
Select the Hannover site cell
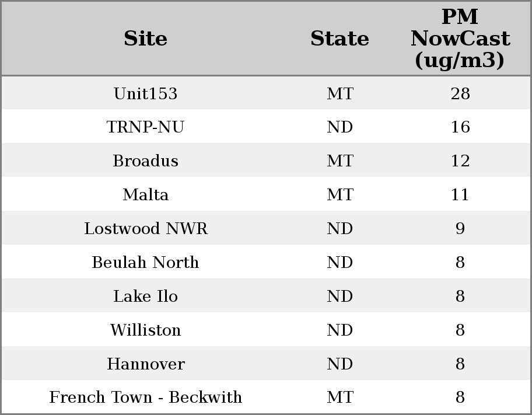[x=145, y=364]
